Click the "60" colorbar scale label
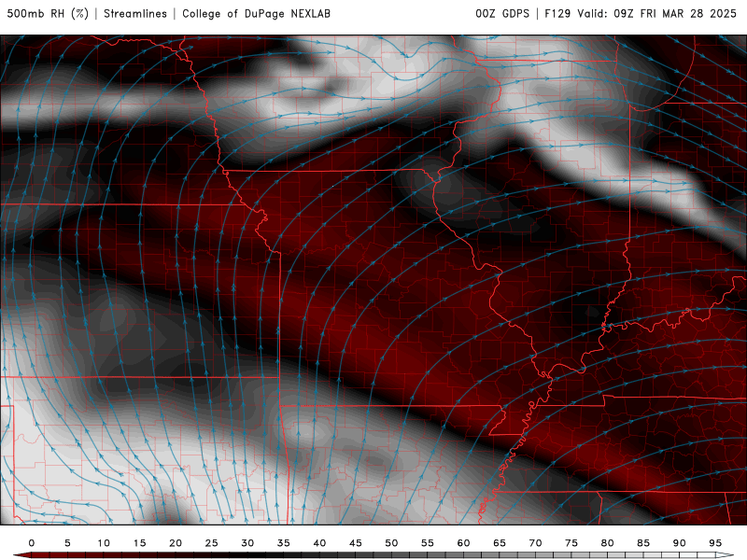 click(x=463, y=543)
